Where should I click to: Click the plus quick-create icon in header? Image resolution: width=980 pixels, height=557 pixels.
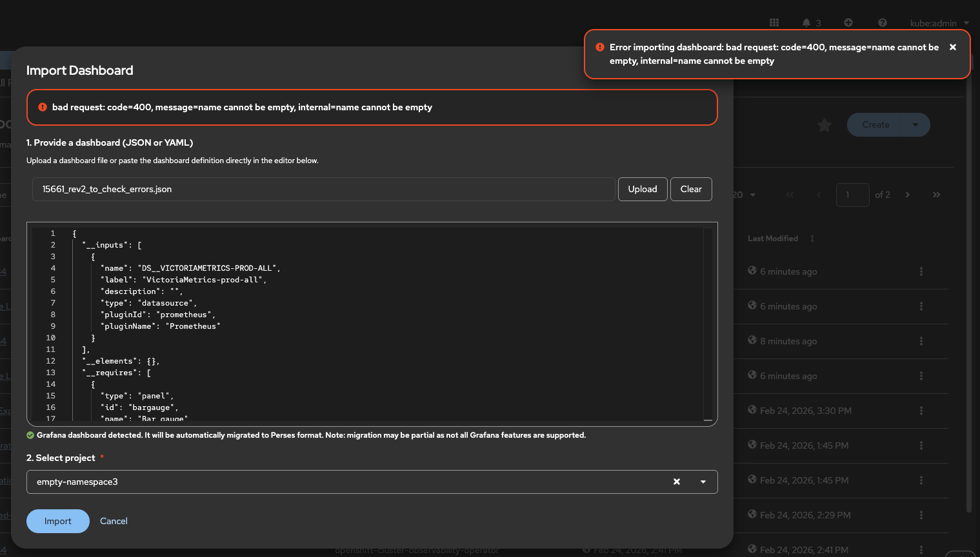(x=848, y=23)
